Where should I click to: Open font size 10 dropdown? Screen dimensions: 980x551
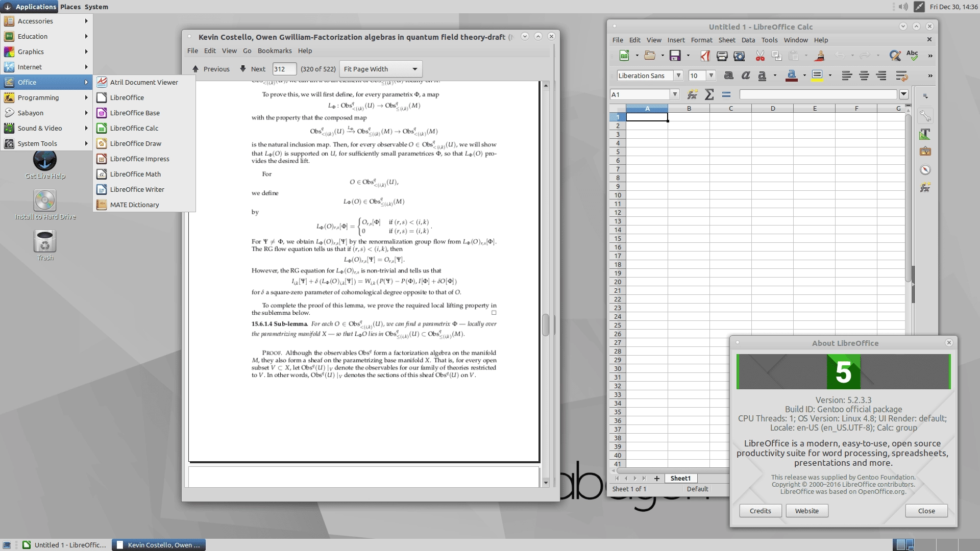(711, 76)
